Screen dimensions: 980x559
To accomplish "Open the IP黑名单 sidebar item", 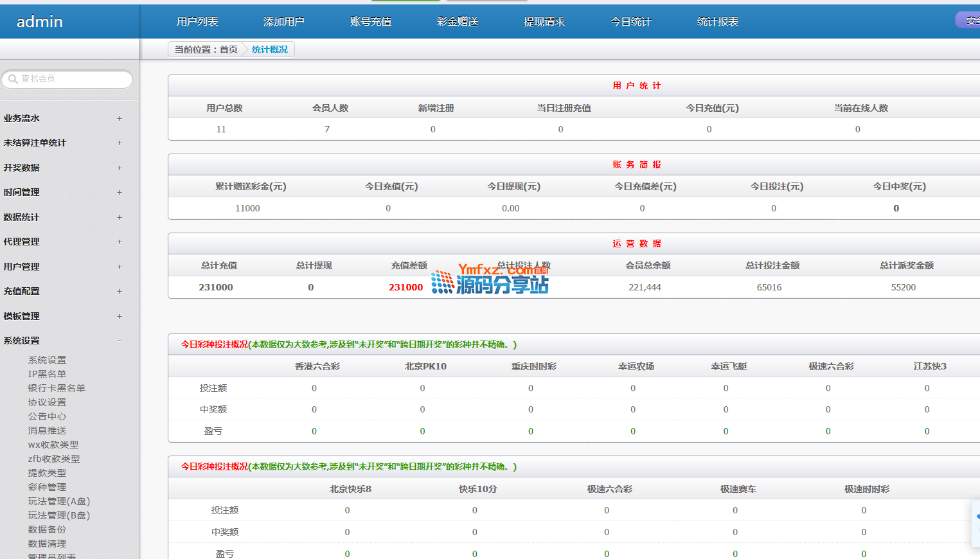I will (x=47, y=374).
